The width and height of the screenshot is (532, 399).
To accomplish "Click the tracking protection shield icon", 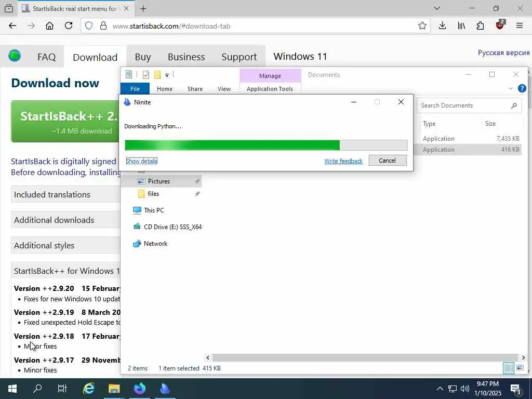I will 88,26.
